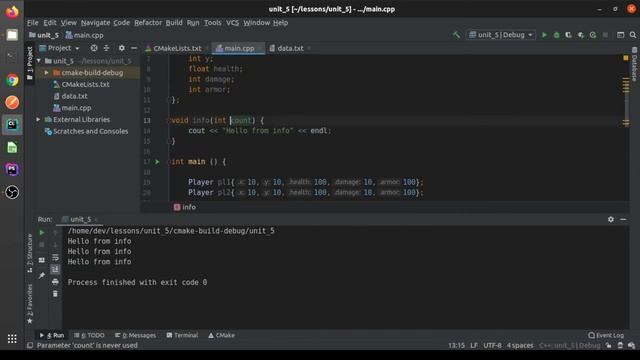640x360 pixels.
Task: Start debugging with the green bug icon
Action: click(x=556, y=35)
